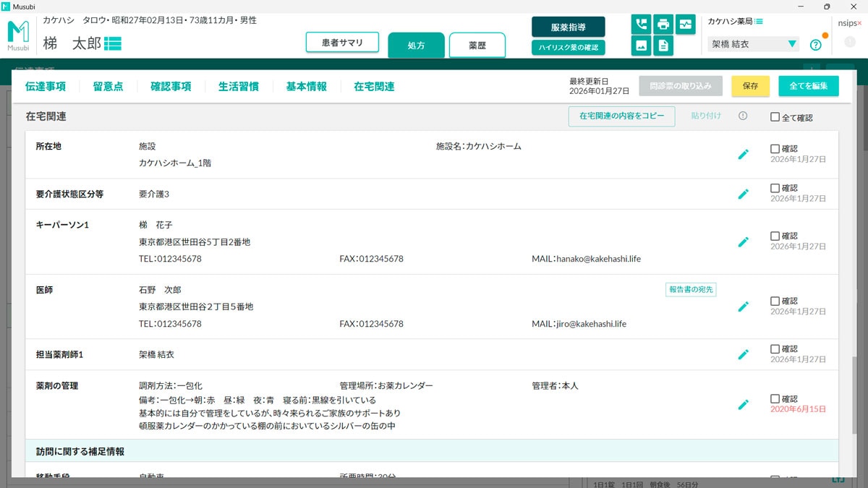Click the document icon in the header
The image size is (868, 488).
tap(663, 45)
